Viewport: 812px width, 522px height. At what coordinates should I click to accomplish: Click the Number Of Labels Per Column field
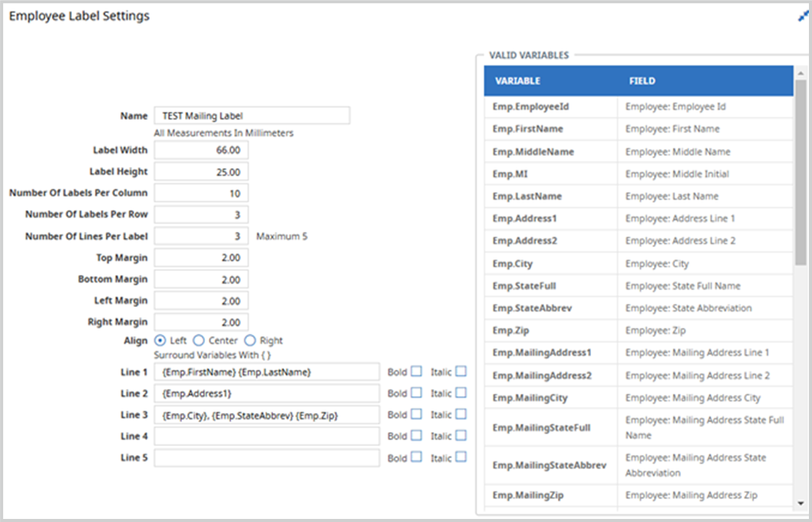tap(201, 193)
